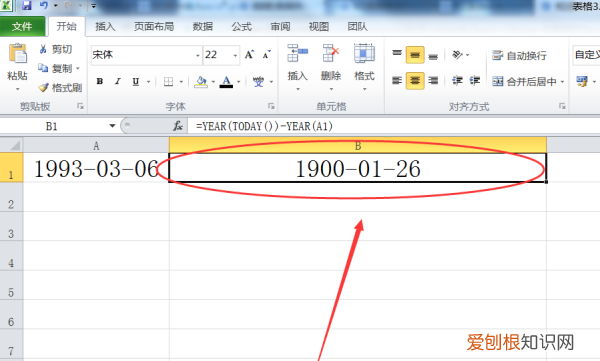
Task: Open the File (文件) tab
Action: click(x=22, y=26)
